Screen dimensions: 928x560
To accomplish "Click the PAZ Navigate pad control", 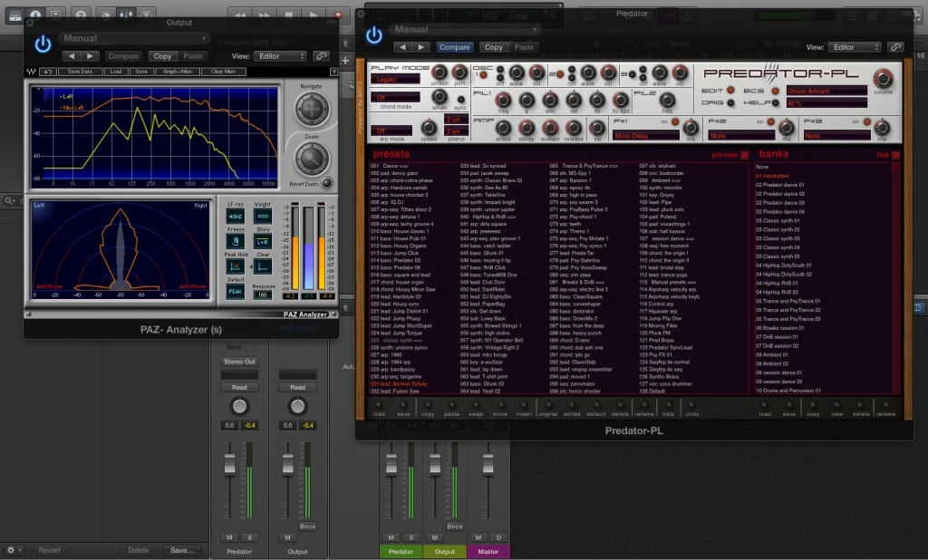I will [x=312, y=109].
